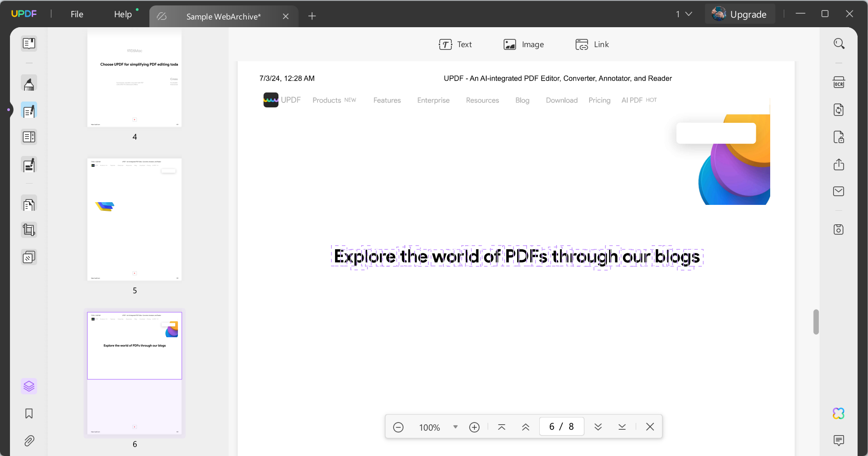Select the Edit PDF tool

[29, 110]
